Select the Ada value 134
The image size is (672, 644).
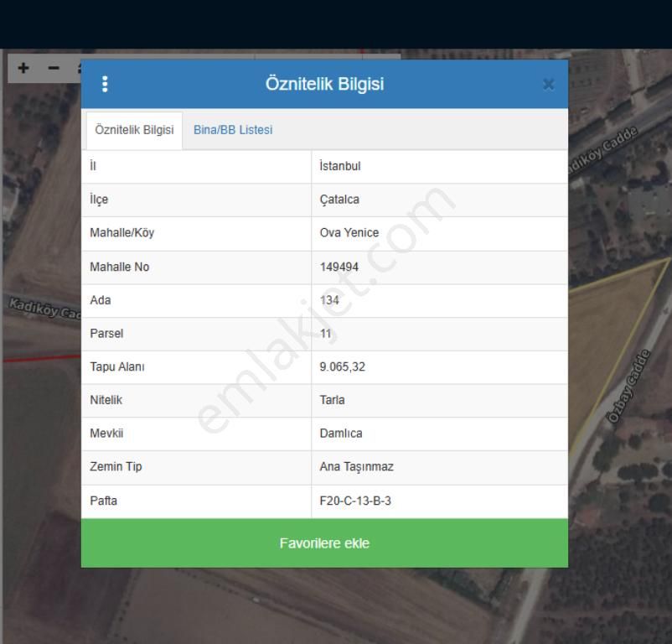329,300
